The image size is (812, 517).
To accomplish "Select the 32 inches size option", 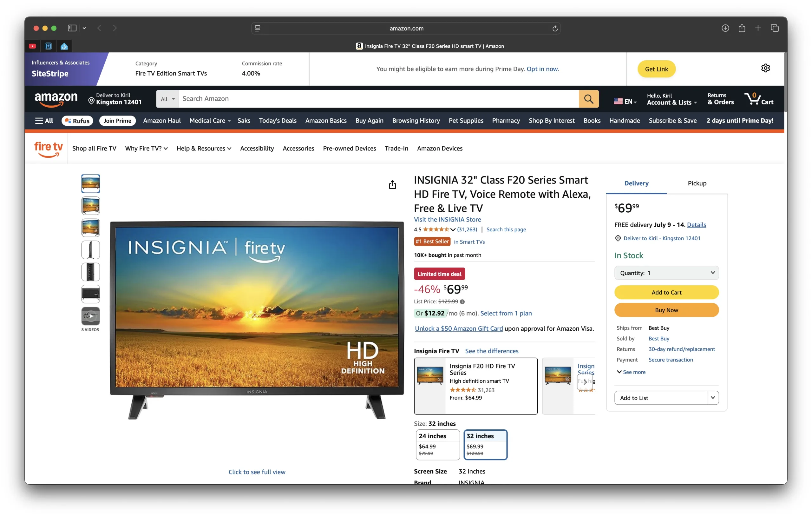I will coord(485,444).
